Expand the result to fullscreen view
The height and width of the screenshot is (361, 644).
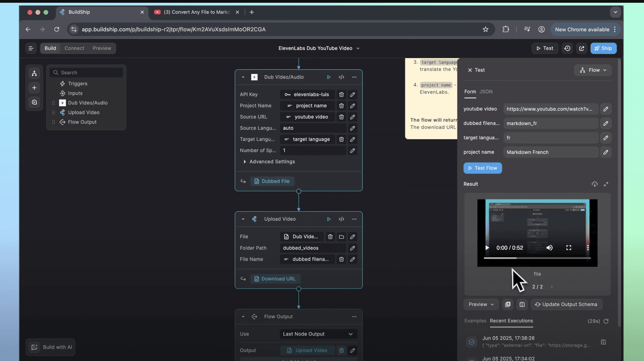tap(606, 184)
